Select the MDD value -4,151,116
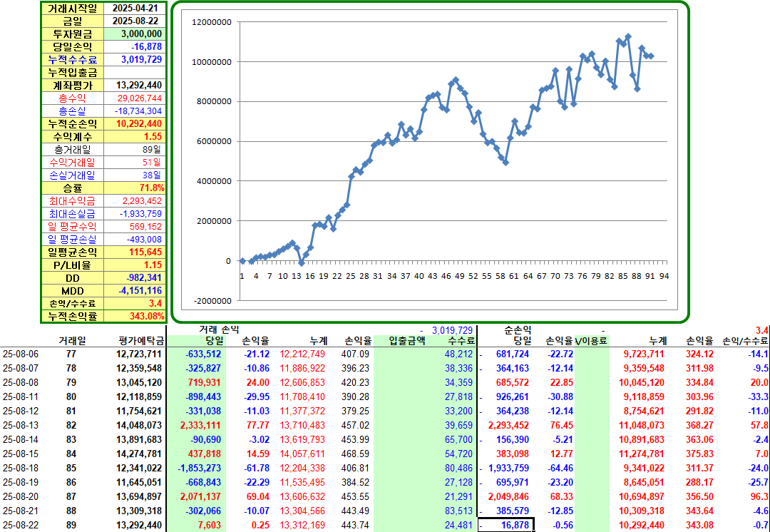 click(x=135, y=290)
